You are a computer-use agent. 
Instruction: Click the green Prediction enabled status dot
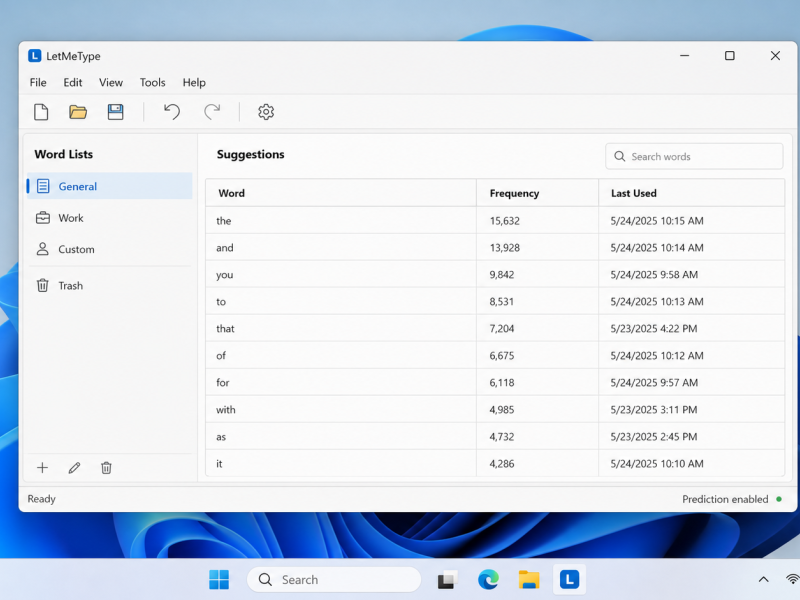click(x=779, y=499)
